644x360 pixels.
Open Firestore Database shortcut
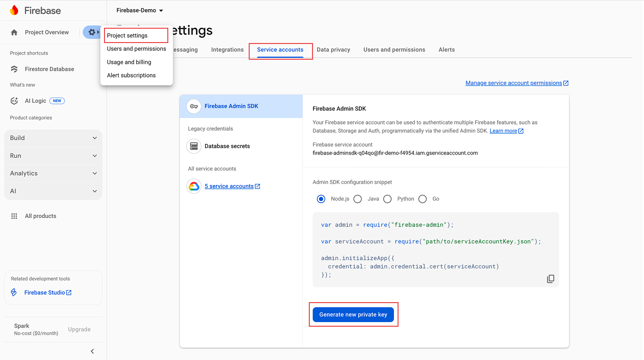[49, 69]
